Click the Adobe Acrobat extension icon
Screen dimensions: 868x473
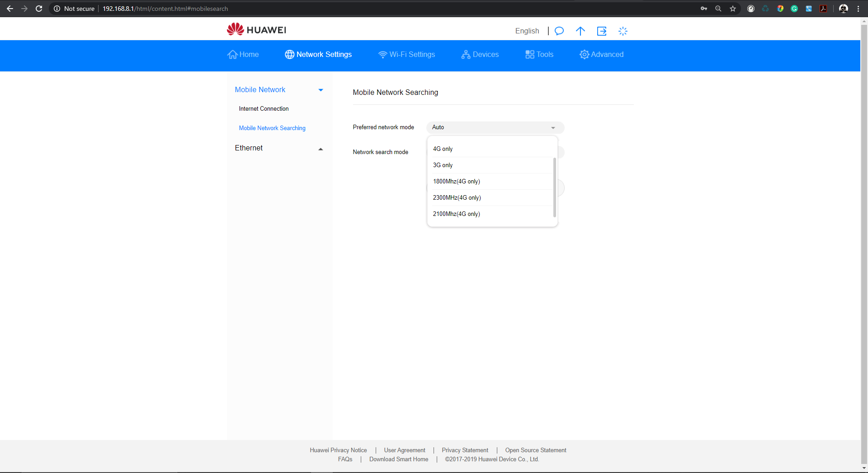[824, 9]
